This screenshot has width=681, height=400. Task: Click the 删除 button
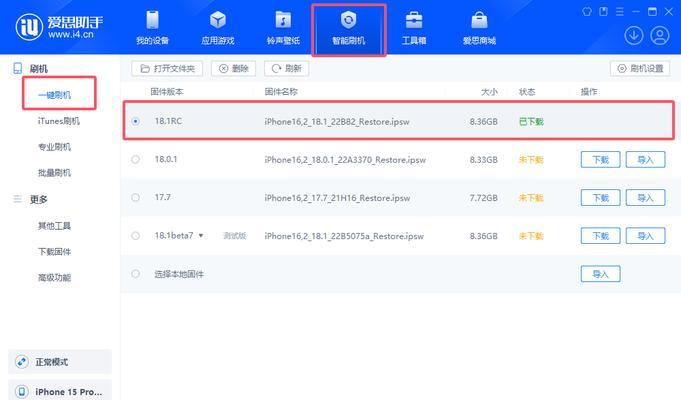[x=234, y=69]
